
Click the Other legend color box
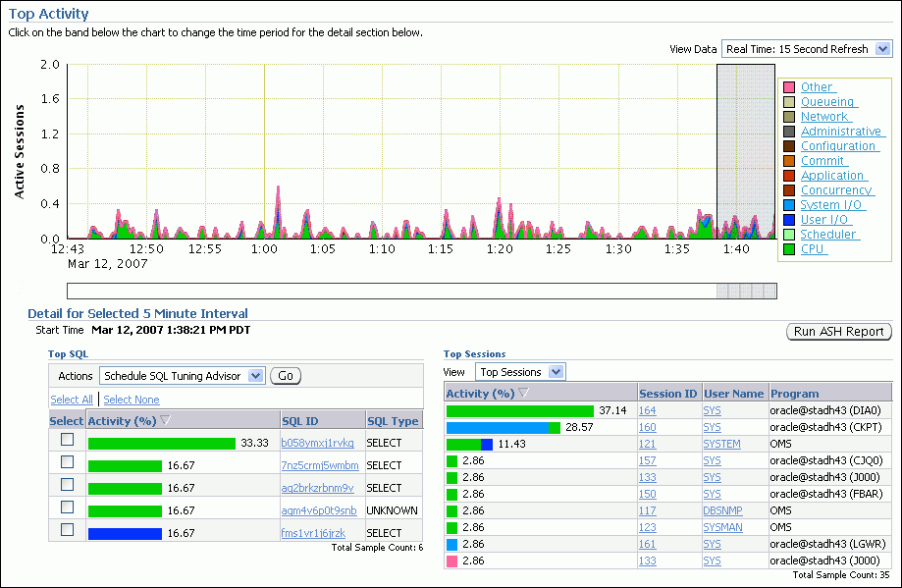pyautogui.click(x=788, y=86)
